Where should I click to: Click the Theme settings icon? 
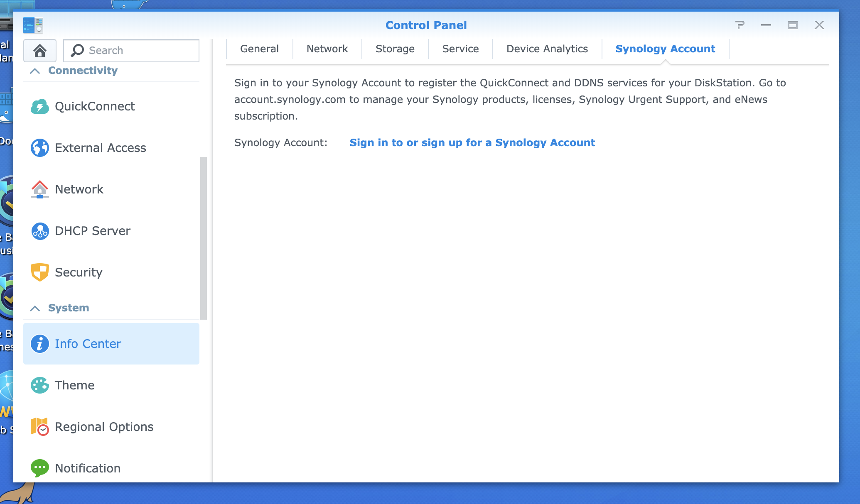(39, 385)
